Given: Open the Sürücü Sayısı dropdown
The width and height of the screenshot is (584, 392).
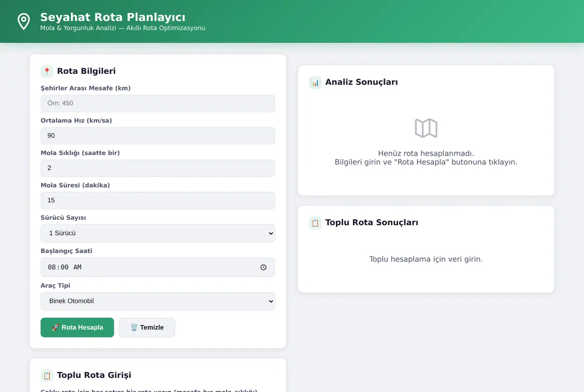Looking at the screenshot, I should (158, 233).
